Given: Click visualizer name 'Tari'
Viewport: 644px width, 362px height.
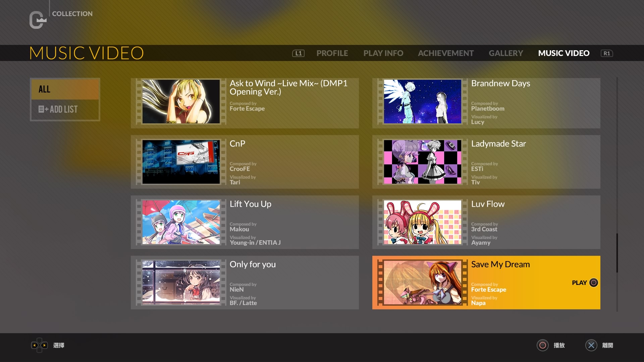Looking at the screenshot, I should tap(235, 182).
